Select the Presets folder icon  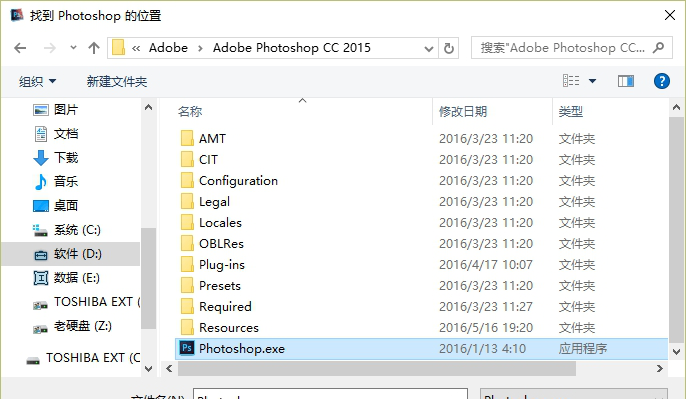[x=187, y=285]
